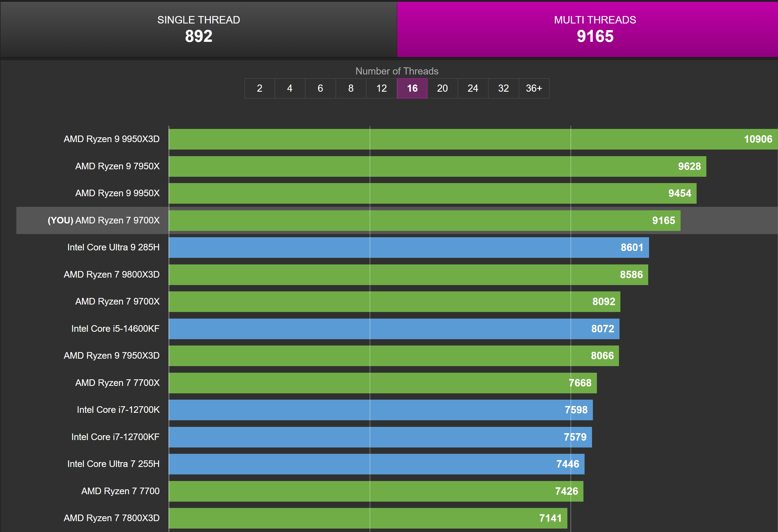
Task: Select 6 threads filter
Action: (x=320, y=88)
